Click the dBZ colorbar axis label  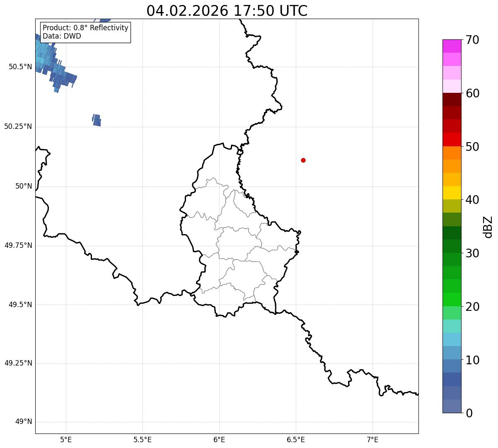[x=488, y=227]
